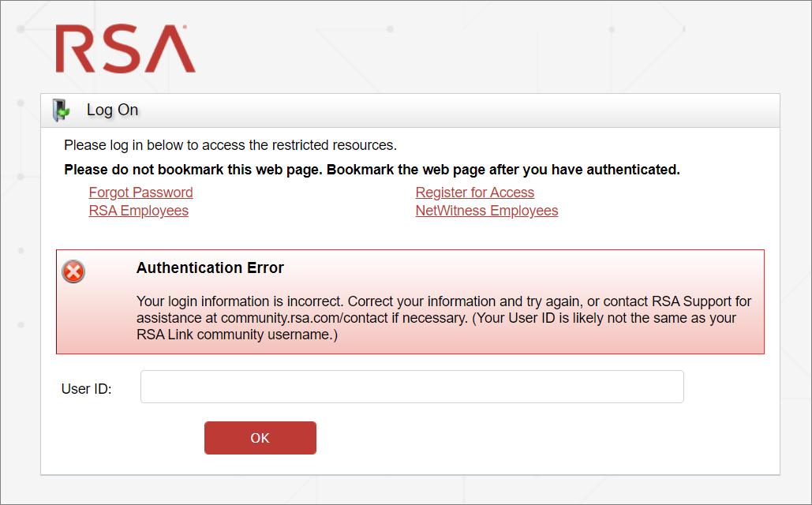Screen dimensions: 812x505
Task: Click the 'RSA Link community username' line
Action: point(237,335)
